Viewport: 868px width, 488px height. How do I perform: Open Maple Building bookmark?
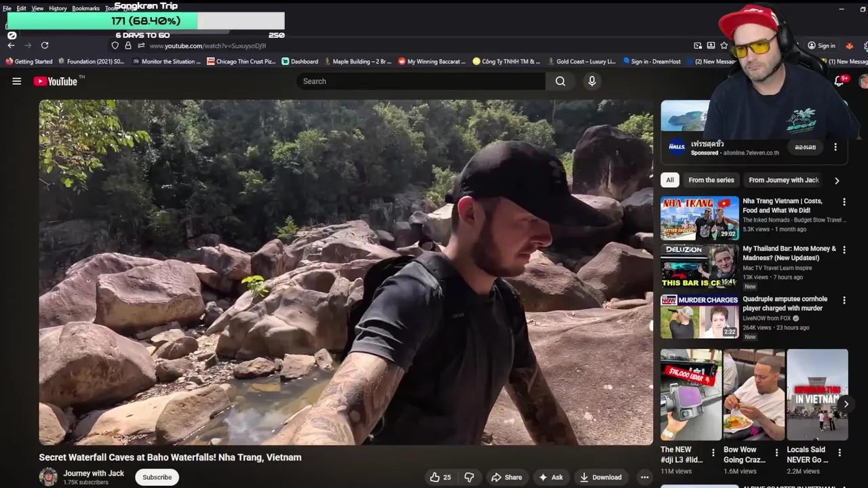(x=357, y=62)
